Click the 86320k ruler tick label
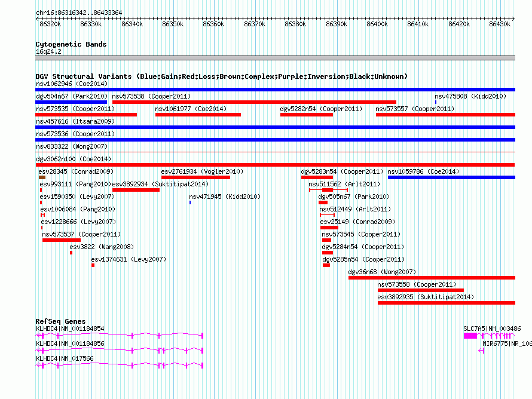Screen dimensions: 532x399 tap(50, 24)
